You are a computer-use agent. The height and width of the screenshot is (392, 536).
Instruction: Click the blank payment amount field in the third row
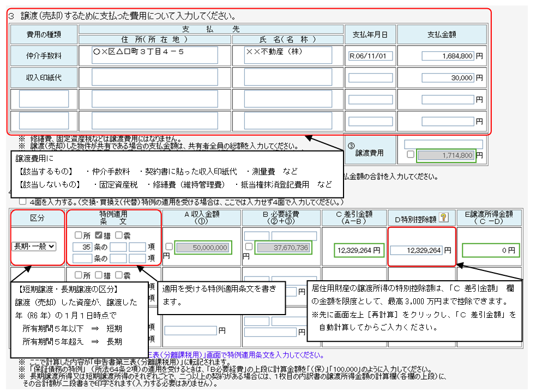pyautogui.click(x=448, y=100)
